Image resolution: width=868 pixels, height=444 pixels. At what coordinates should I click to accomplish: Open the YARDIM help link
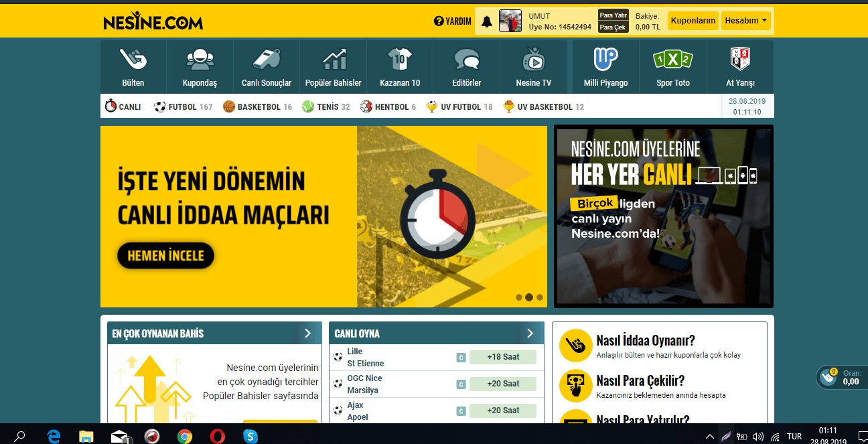(x=453, y=21)
